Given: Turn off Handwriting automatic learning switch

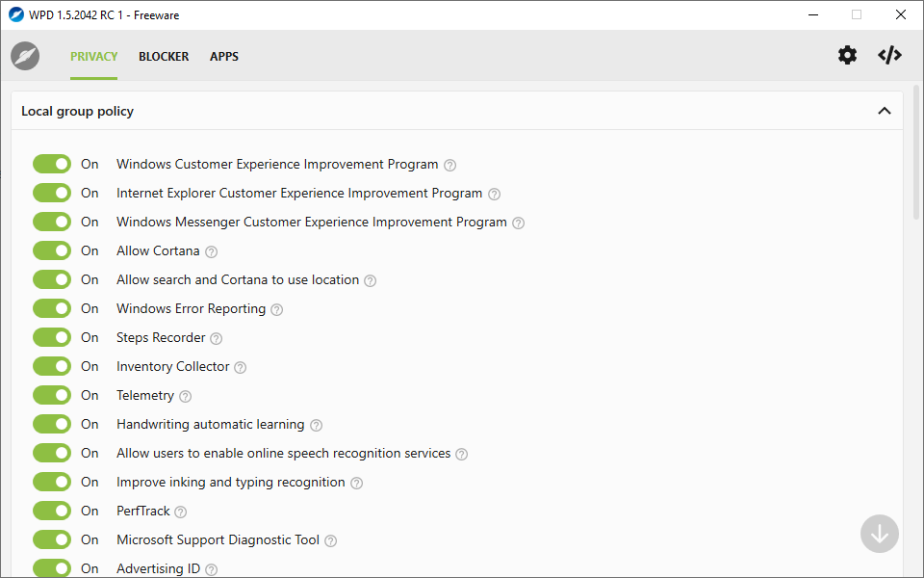Looking at the screenshot, I should click(52, 424).
